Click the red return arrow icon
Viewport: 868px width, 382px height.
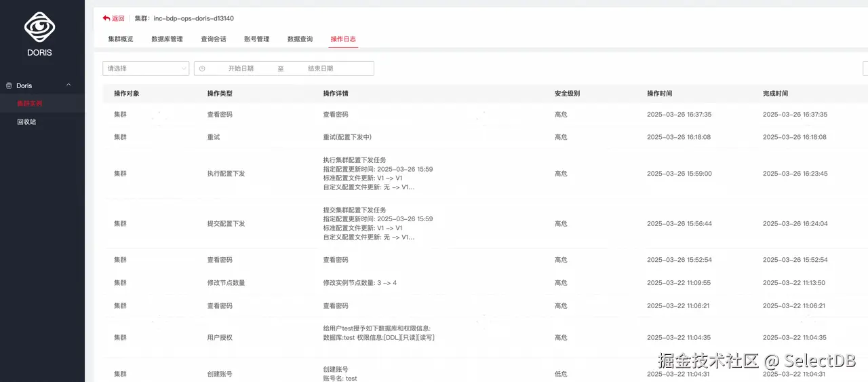(106, 18)
